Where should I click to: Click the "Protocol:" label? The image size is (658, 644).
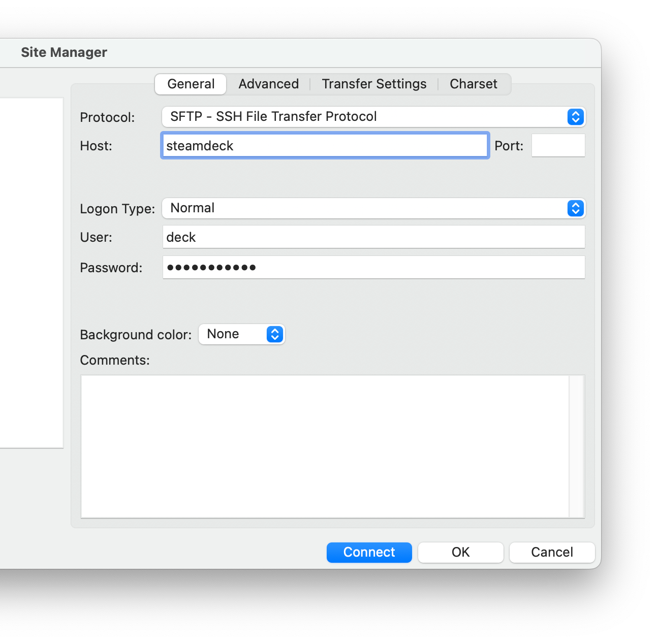pyautogui.click(x=107, y=117)
